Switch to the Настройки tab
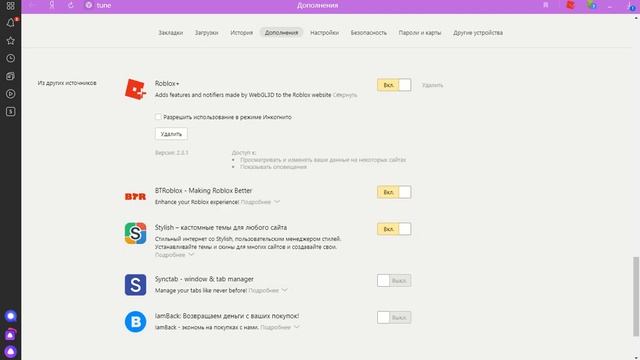Screen dimensions: 640x360 point(324,33)
